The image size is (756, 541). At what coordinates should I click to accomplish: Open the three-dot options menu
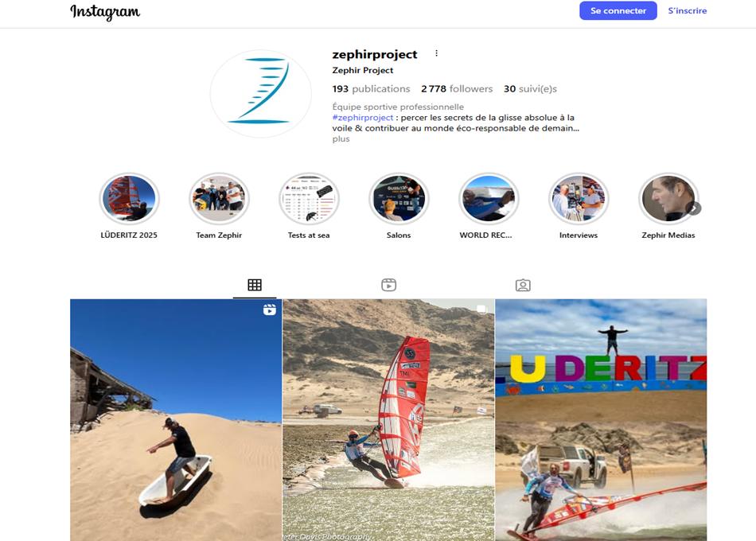click(436, 53)
